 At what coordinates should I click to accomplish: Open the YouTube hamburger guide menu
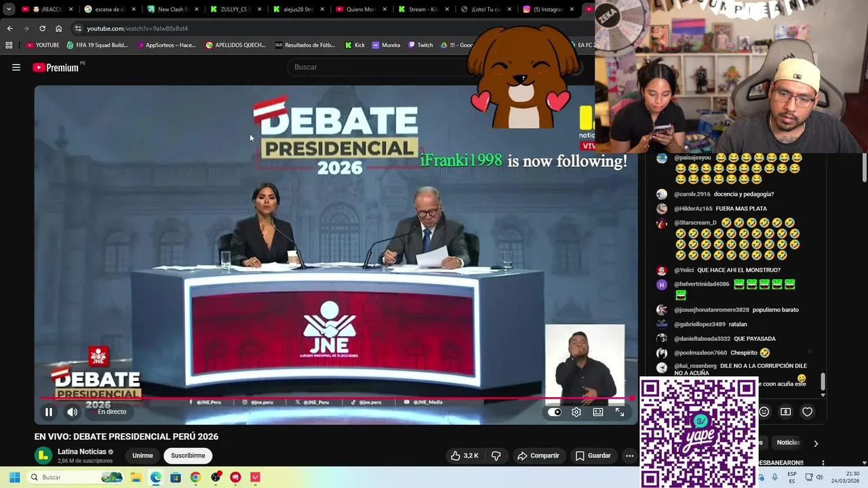point(16,67)
